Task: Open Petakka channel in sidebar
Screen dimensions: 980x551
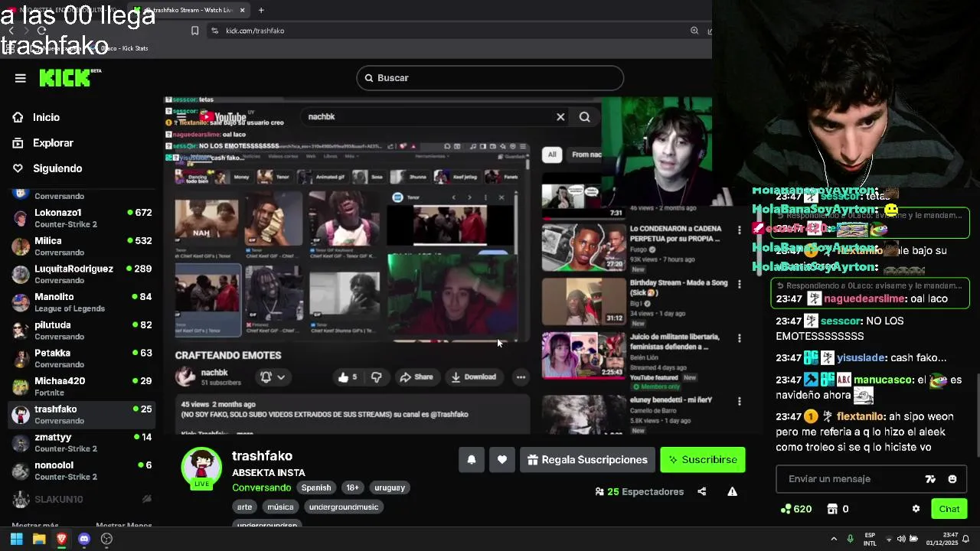Action: point(80,358)
